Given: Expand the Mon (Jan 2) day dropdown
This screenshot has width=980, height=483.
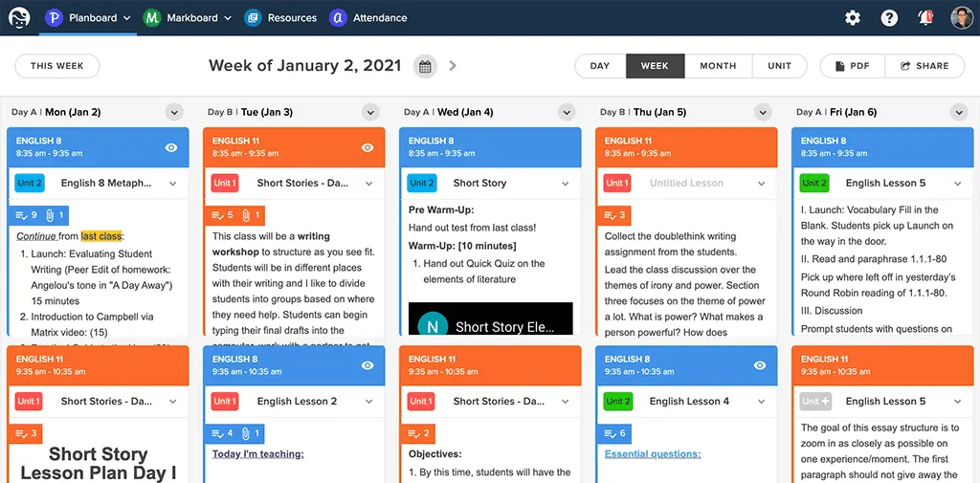Looking at the screenshot, I should 174,113.
